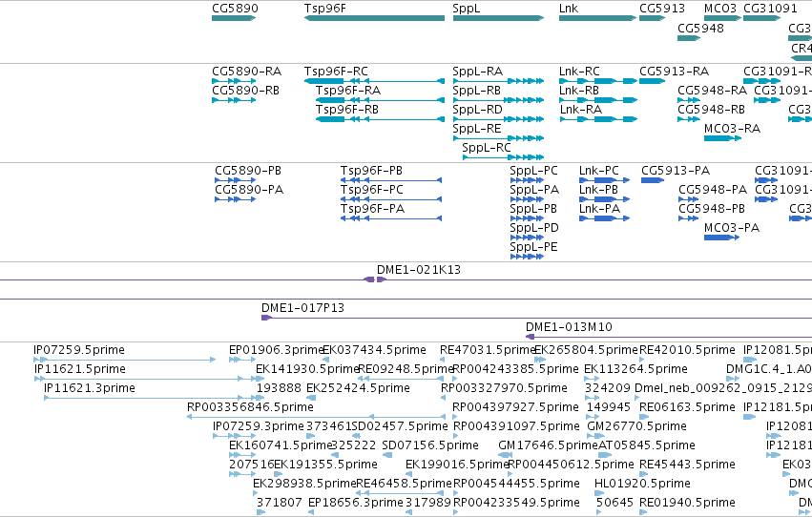Select transcript SppL-RC
Screen dimensions: 812x517
pyautogui.click(x=504, y=157)
